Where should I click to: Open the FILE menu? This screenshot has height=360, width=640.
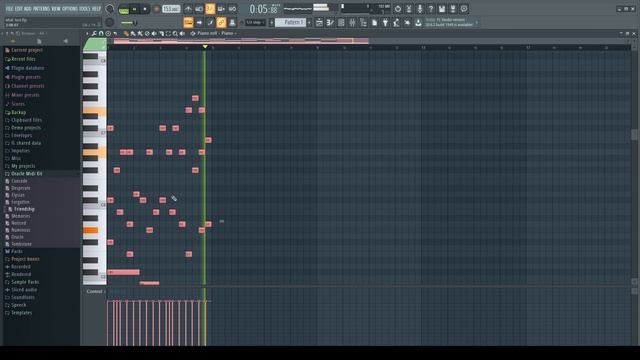pos(9,9)
